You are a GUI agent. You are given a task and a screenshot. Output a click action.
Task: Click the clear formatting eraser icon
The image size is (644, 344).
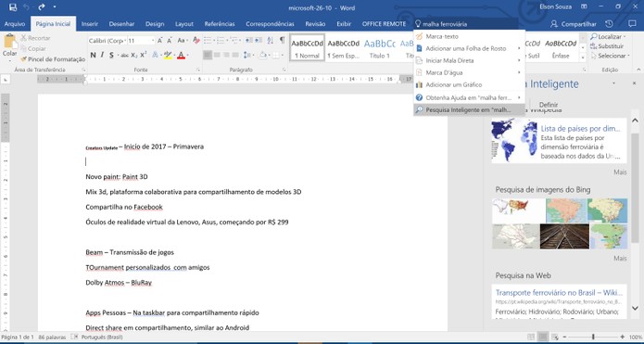[x=196, y=40]
